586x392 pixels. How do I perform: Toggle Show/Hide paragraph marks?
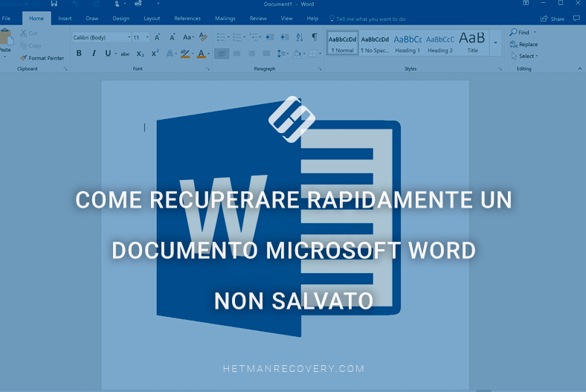click(x=315, y=37)
